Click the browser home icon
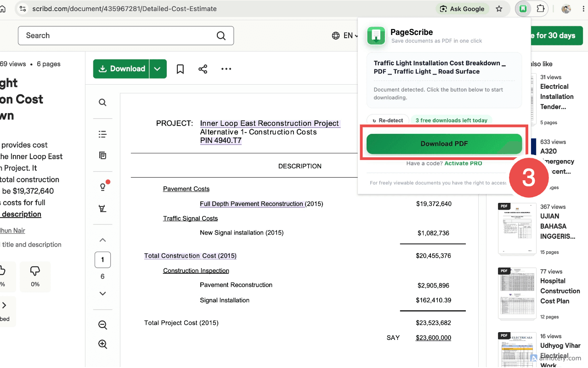 3,9
